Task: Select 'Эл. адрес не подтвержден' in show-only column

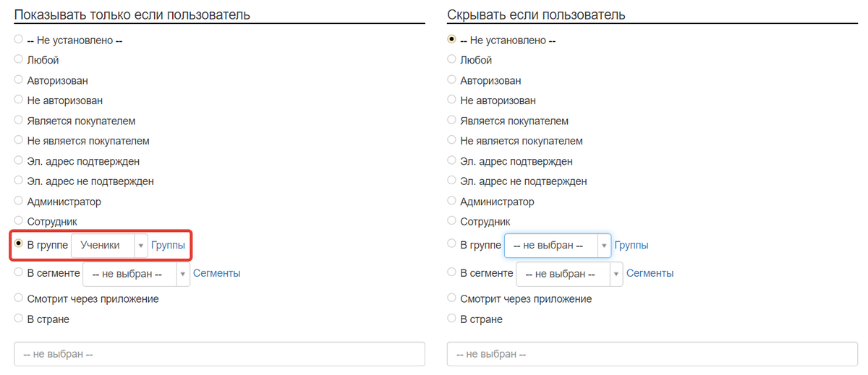Action: (x=19, y=181)
